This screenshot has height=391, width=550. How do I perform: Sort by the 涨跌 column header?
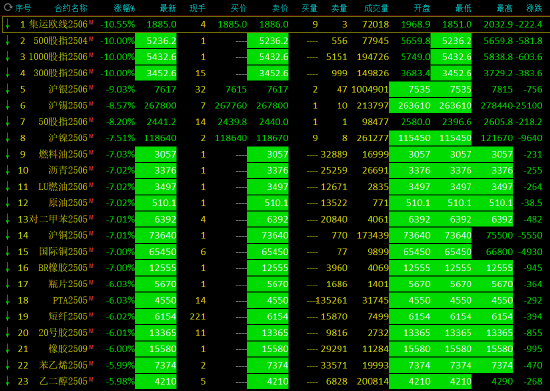[534, 8]
